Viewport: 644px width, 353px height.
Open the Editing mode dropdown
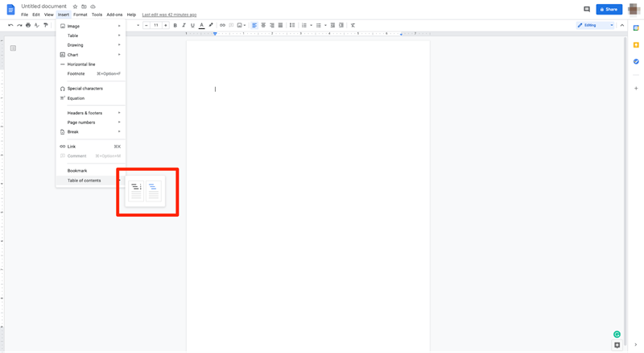pyautogui.click(x=595, y=25)
